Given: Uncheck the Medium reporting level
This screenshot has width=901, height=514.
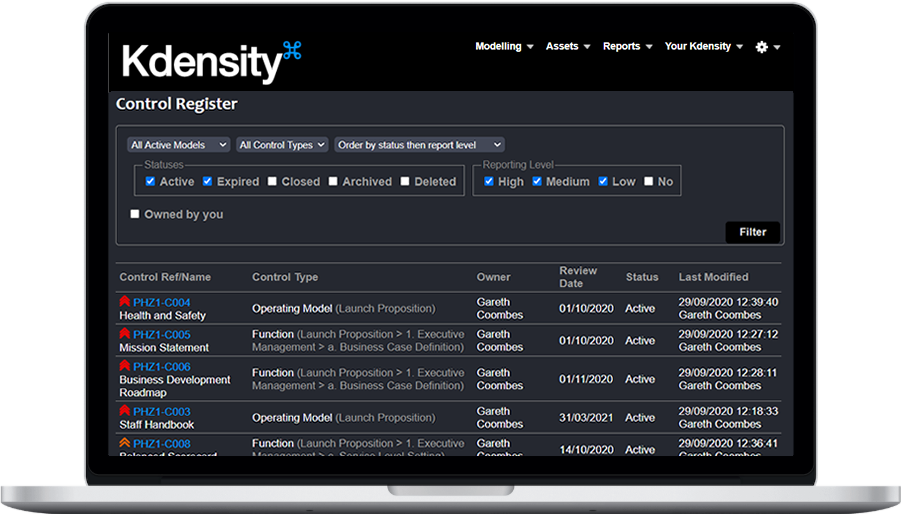Looking at the screenshot, I should 537,181.
